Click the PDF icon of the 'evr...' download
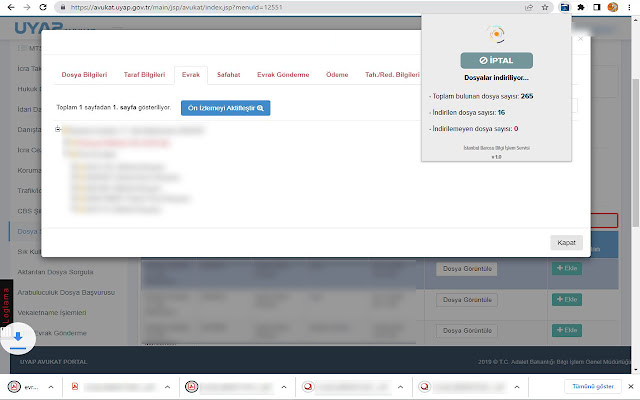 (x=14, y=387)
